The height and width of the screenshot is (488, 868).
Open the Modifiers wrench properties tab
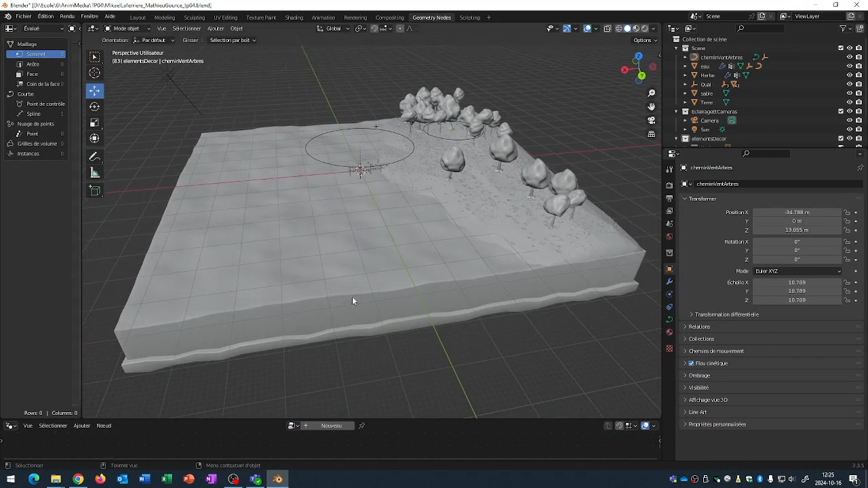(669, 281)
